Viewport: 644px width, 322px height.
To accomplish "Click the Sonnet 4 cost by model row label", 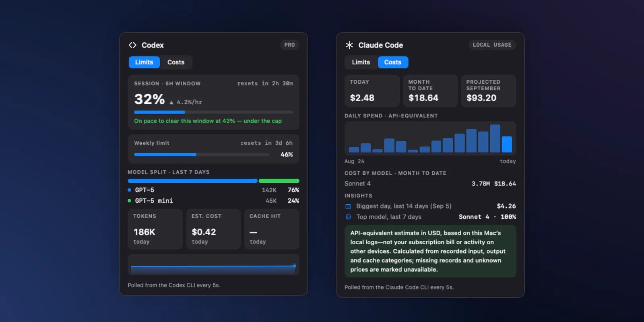I will [357, 184].
